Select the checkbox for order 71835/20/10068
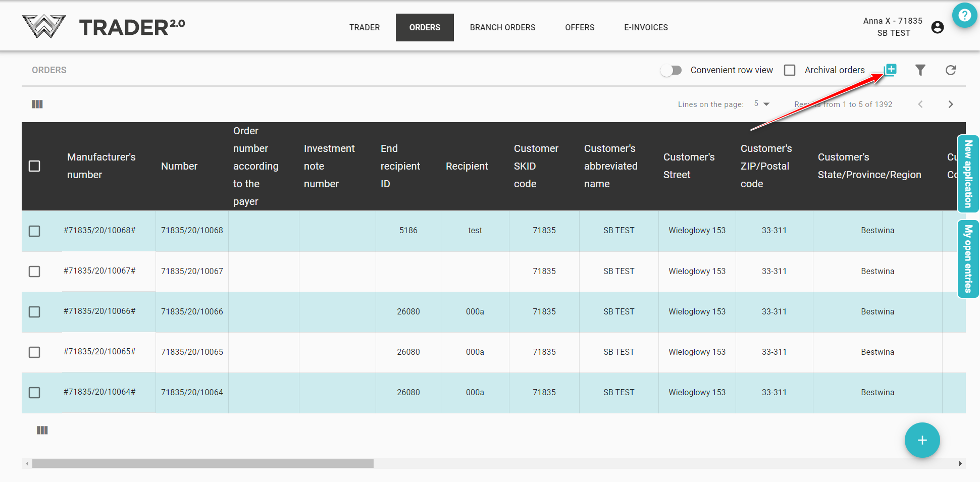The width and height of the screenshot is (980, 482). (x=34, y=231)
